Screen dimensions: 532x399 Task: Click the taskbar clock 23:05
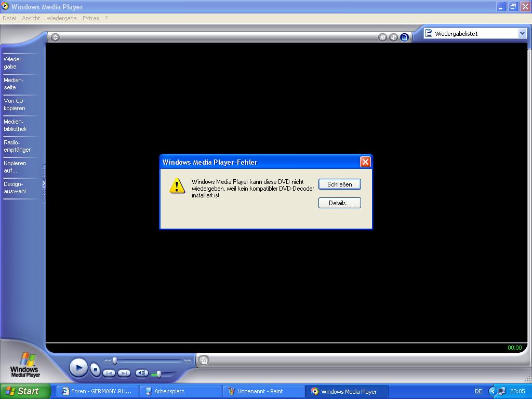(518, 392)
